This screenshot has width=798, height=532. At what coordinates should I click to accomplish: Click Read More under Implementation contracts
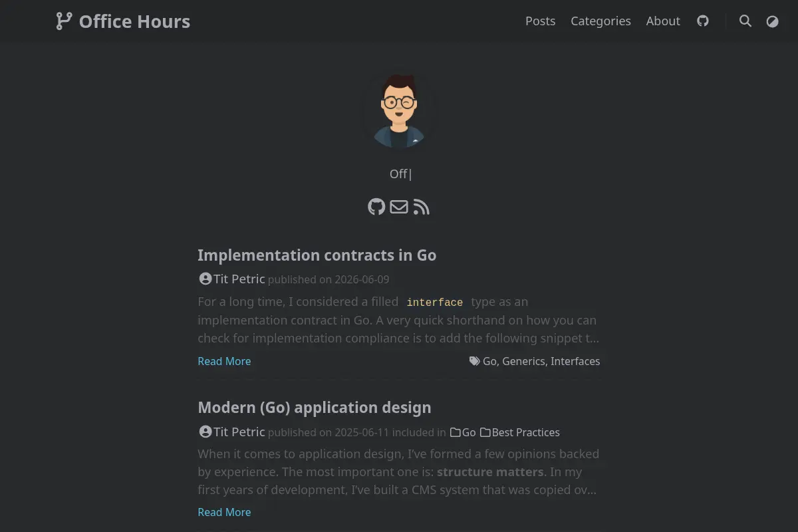point(224,361)
